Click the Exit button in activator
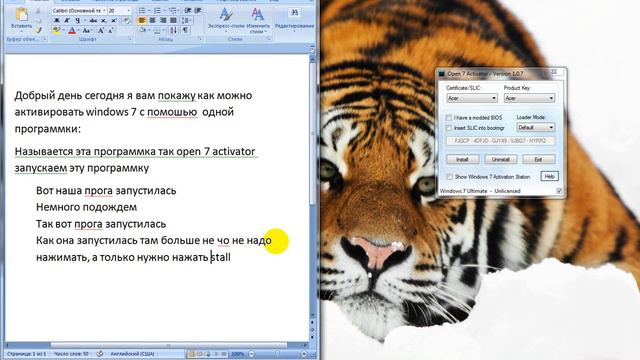Image resolution: width=640 pixels, height=360 pixels. [538, 159]
